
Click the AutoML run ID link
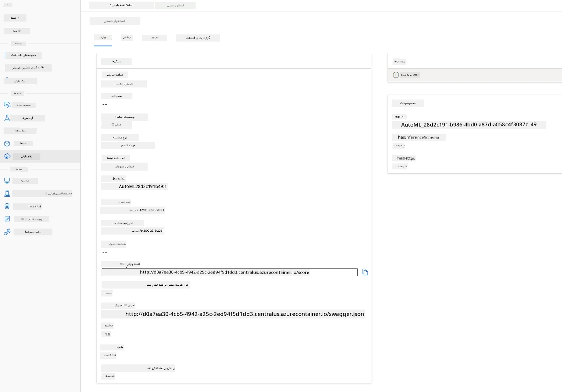pyautogui.click(x=468, y=125)
